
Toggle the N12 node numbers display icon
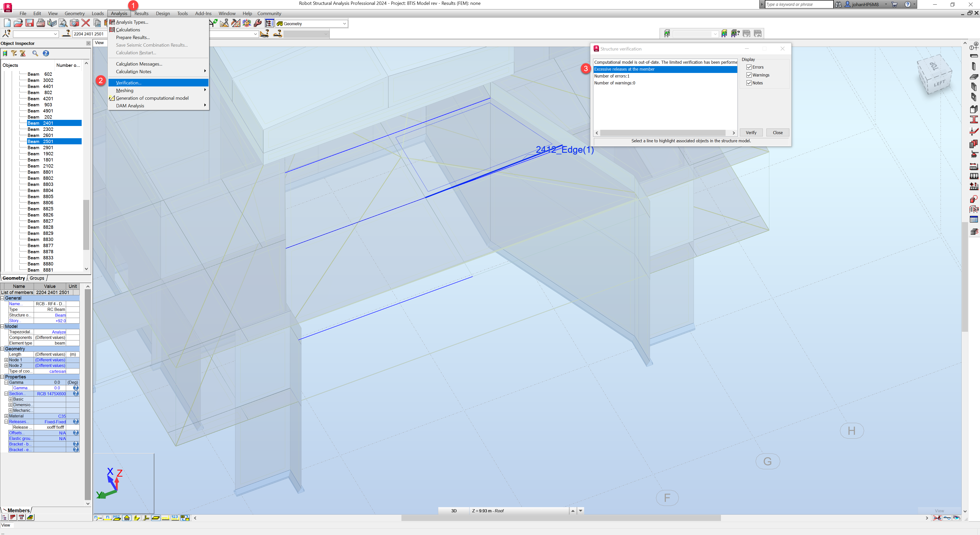pyautogui.click(x=117, y=518)
